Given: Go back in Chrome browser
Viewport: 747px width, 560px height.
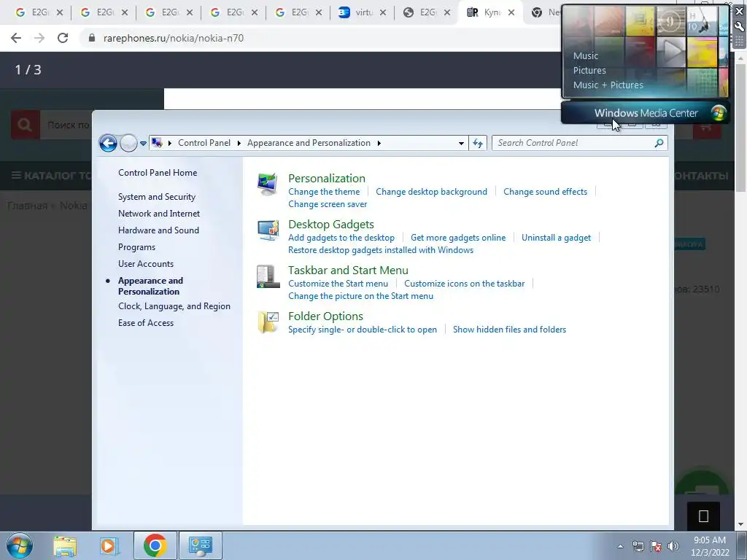Looking at the screenshot, I should (x=16, y=38).
